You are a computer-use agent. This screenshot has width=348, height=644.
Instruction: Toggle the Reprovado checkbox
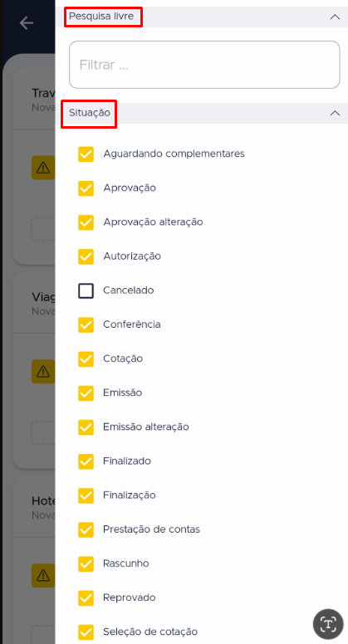[x=86, y=598]
